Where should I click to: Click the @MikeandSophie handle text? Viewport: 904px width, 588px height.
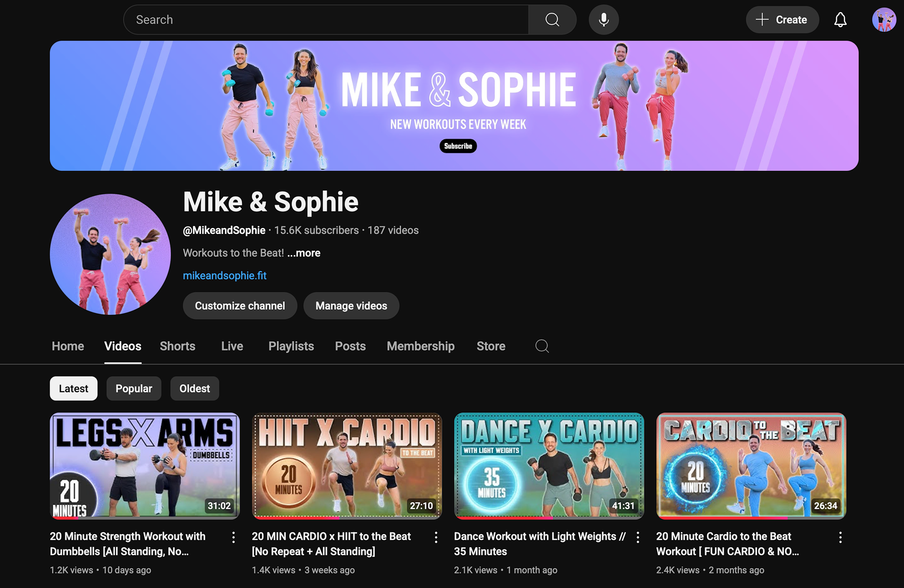(224, 230)
